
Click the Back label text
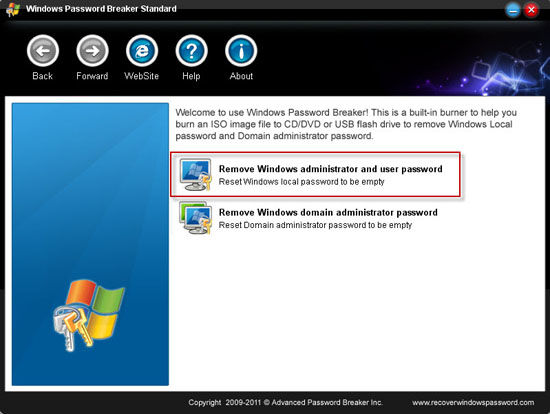pyautogui.click(x=42, y=76)
